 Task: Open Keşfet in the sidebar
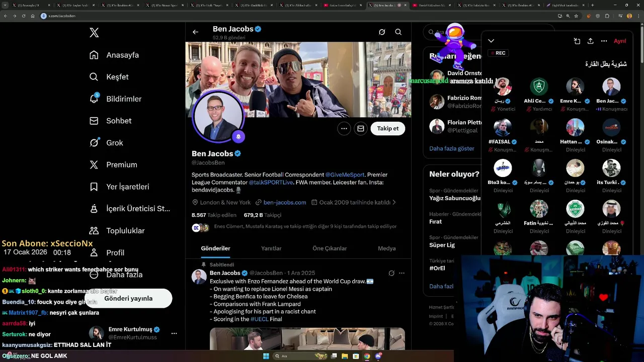click(x=109, y=77)
